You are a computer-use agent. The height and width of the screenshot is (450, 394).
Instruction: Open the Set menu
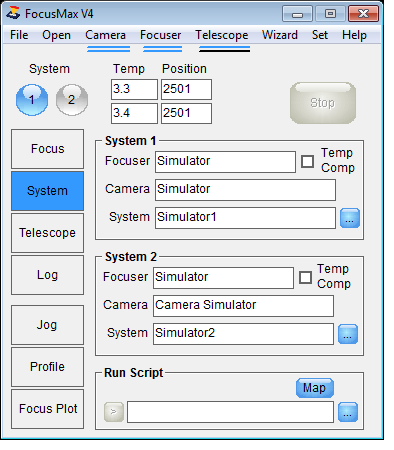[x=320, y=35]
